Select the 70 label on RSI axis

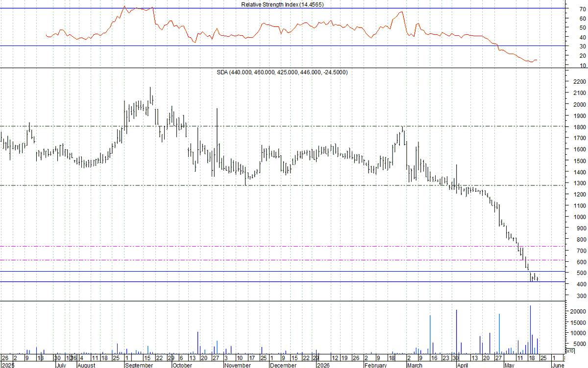coord(582,9)
